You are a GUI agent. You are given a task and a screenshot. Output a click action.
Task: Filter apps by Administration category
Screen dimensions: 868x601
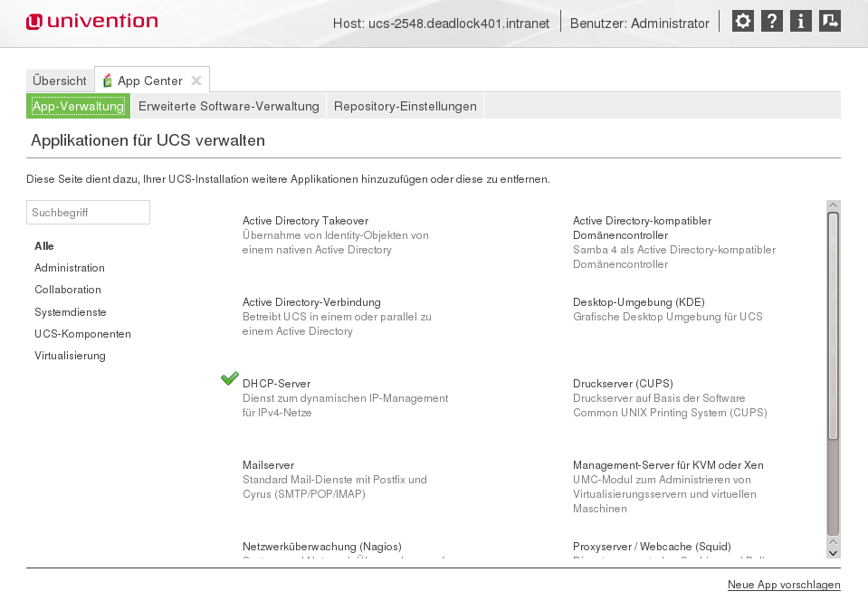pos(70,268)
